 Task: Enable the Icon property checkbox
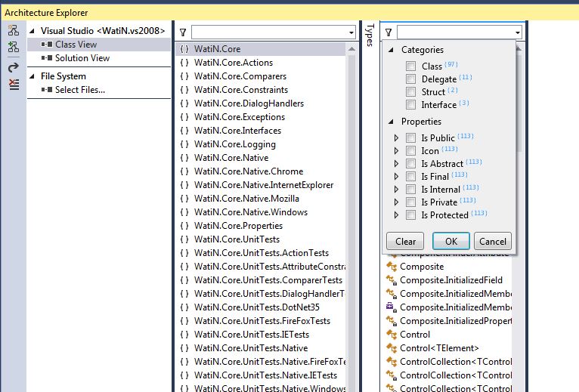[x=410, y=150]
